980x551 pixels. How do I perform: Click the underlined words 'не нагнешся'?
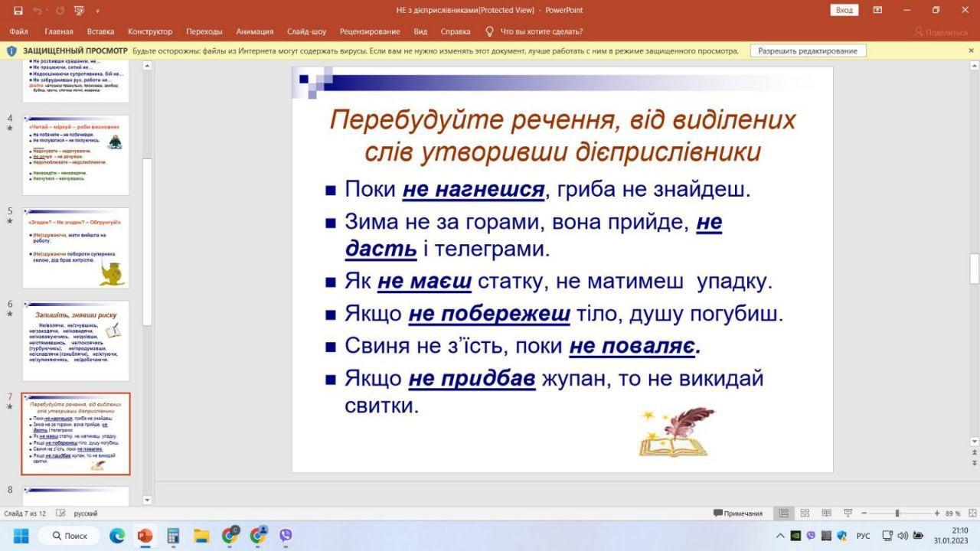coord(473,189)
